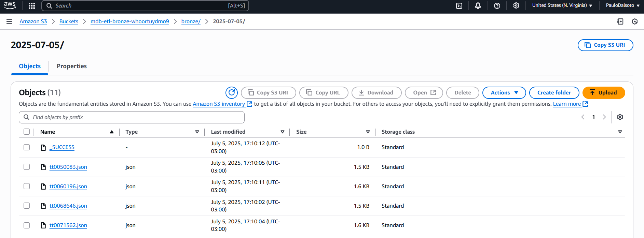Launch CloudShell from the top bar
644x238 pixels.
pos(459,5)
